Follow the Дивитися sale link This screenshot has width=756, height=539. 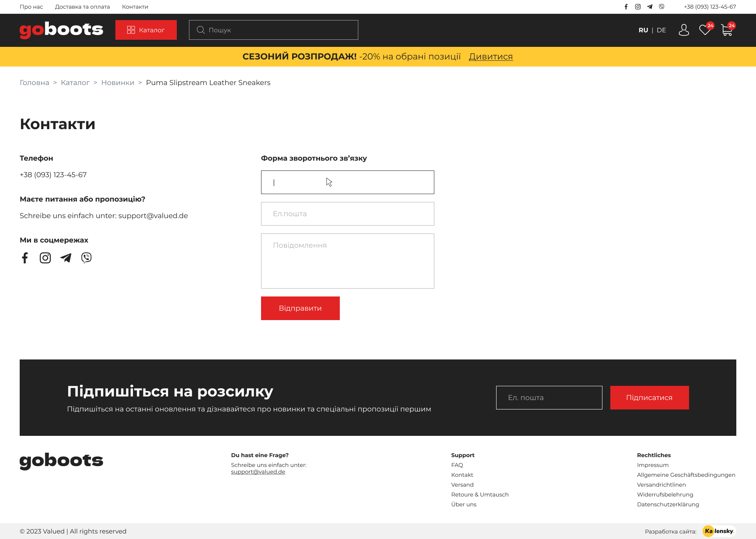click(491, 57)
